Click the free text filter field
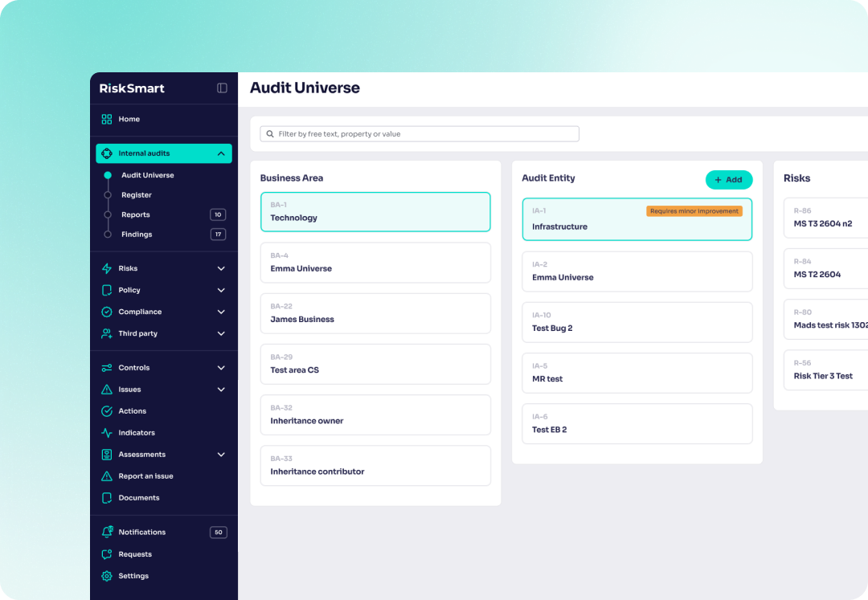The width and height of the screenshot is (868, 600). (419, 133)
